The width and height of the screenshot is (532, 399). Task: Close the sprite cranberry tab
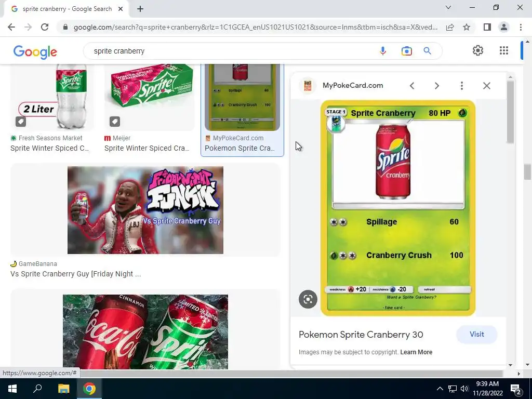pos(121,9)
